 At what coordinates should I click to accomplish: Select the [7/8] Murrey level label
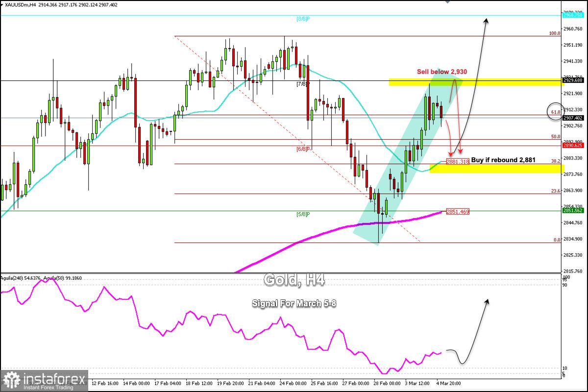pos(302,84)
